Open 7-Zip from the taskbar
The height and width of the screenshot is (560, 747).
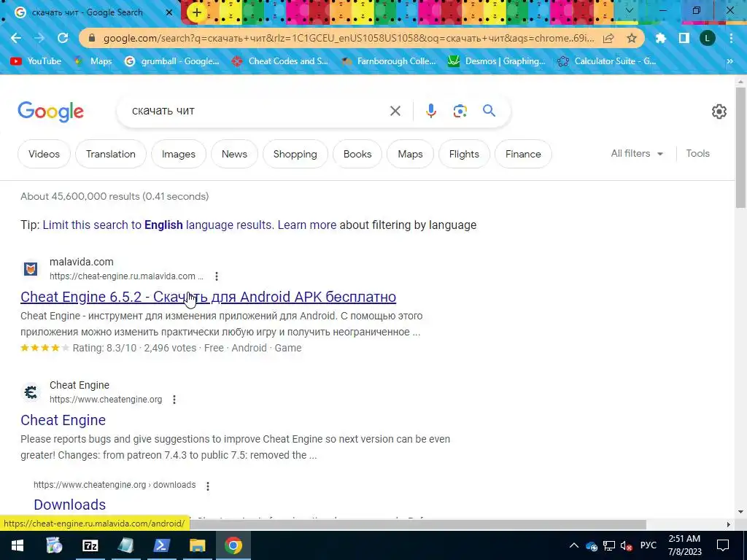90,545
